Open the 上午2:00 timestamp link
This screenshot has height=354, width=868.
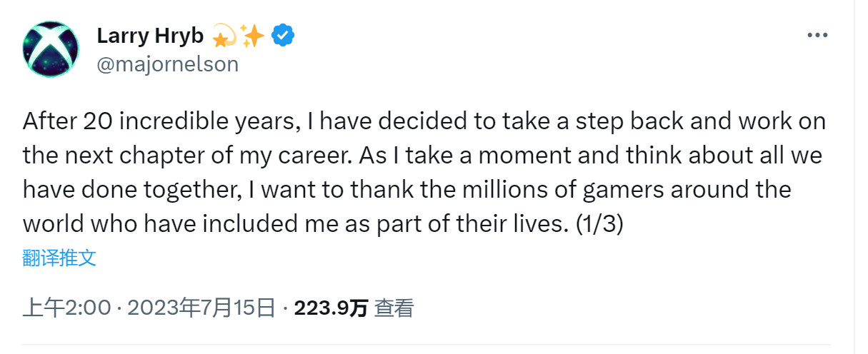point(67,308)
